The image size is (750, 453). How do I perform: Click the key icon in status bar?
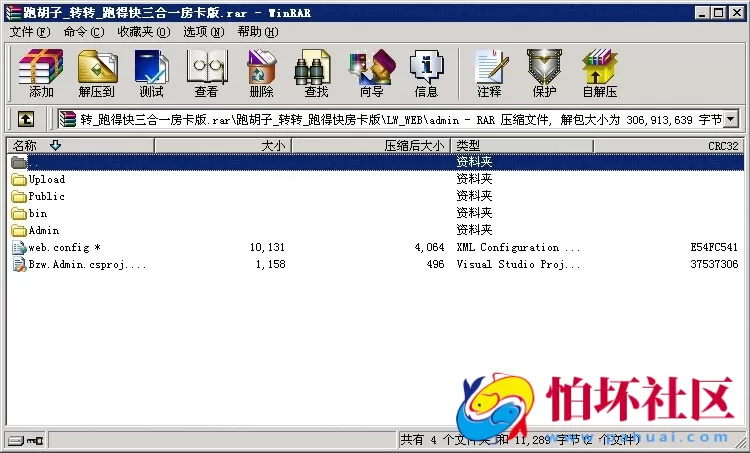click(x=35, y=440)
